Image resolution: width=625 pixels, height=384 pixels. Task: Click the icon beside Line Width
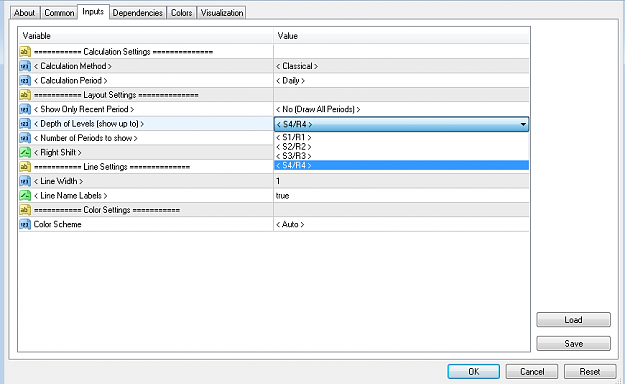click(x=25, y=181)
